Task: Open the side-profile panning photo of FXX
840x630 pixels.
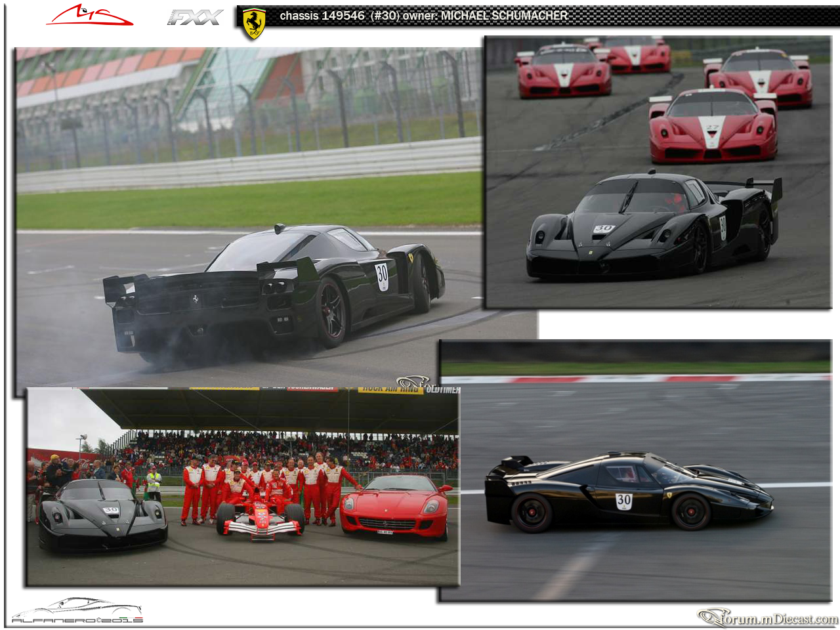Action: point(635,470)
